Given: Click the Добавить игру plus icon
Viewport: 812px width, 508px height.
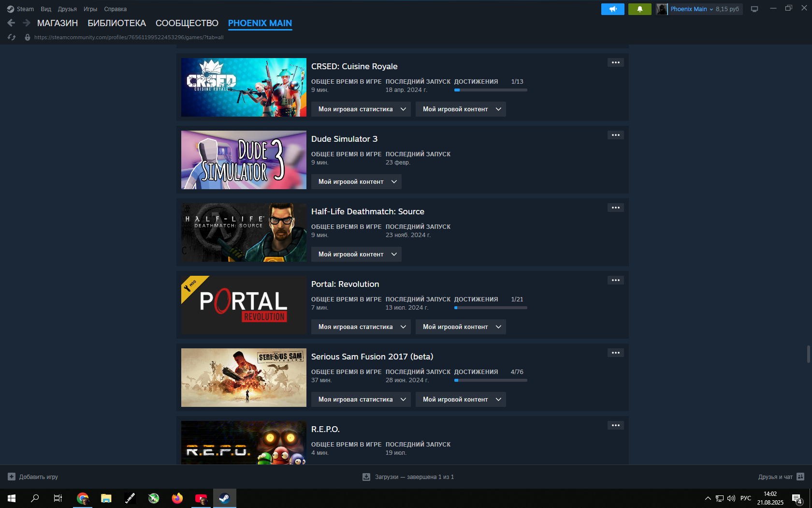Looking at the screenshot, I should (12, 477).
